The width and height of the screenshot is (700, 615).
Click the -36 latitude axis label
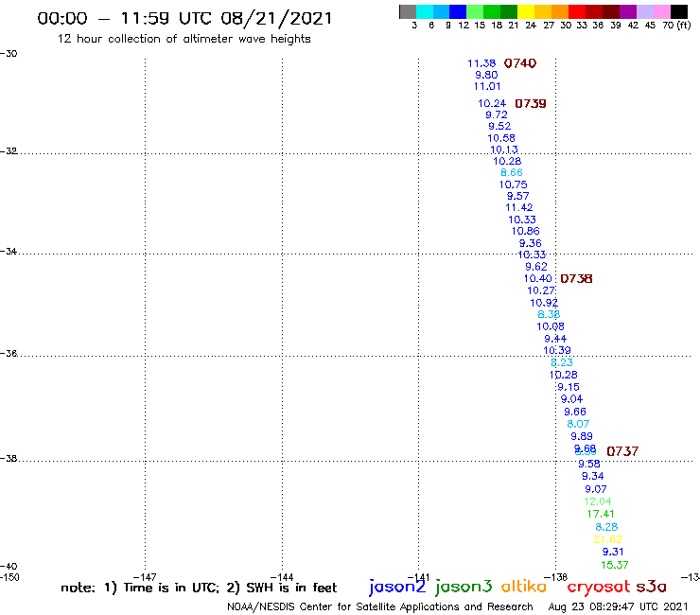tap(9, 354)
